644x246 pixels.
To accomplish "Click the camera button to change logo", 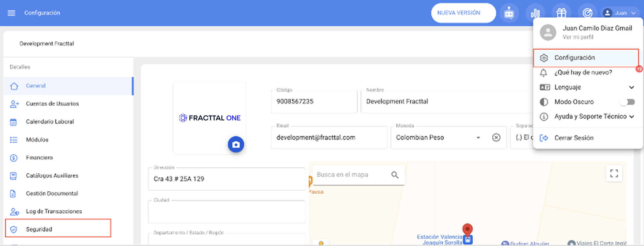I will pyautogui.click(x=236, y=144).
